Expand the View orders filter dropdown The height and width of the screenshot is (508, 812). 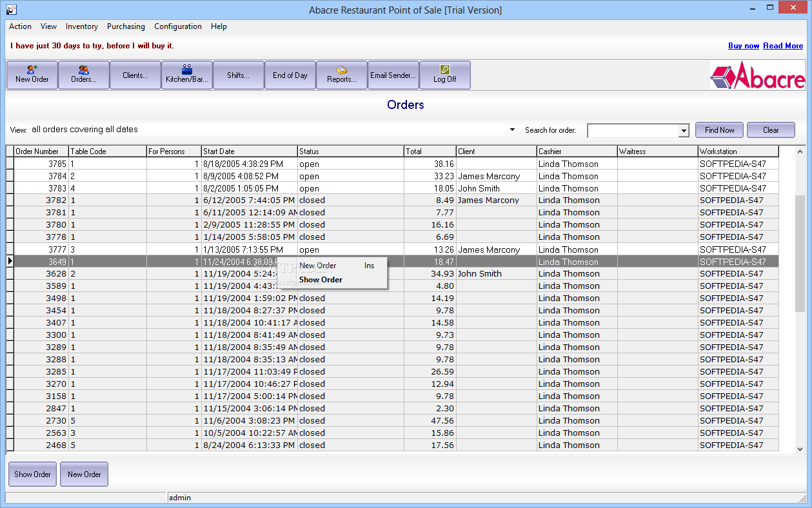pyautogui.click(x=513, y=130)
